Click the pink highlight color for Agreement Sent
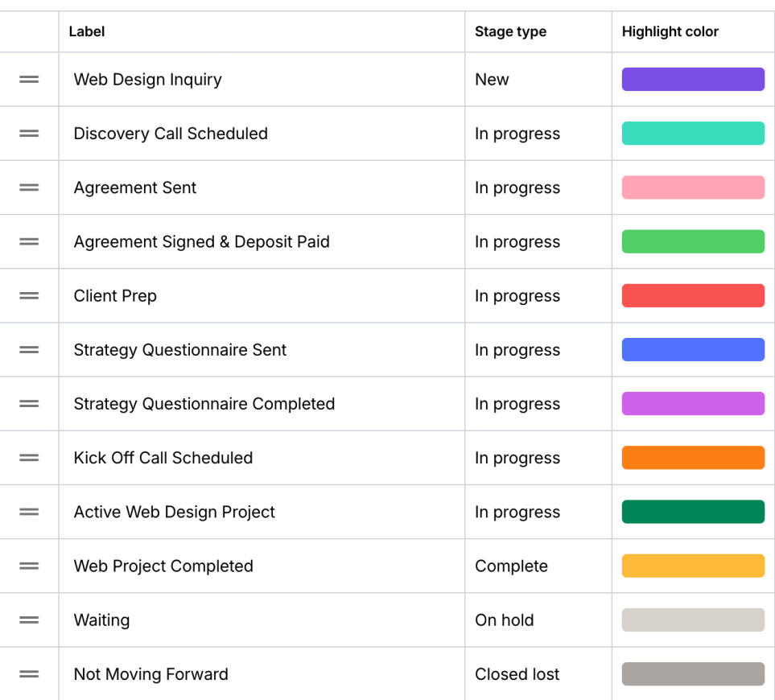The image size is (775, 700). click(x=692, y=187)
